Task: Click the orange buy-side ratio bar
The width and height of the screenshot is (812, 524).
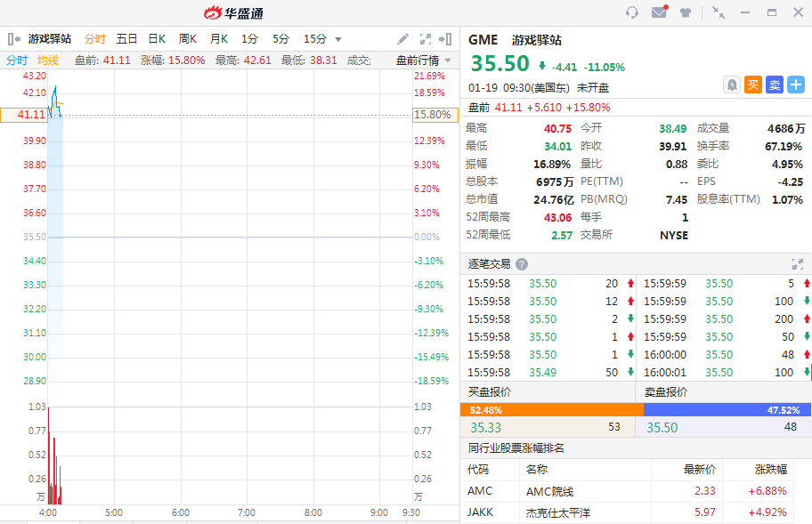Action: pyautogui.click(x=551, y=410)
